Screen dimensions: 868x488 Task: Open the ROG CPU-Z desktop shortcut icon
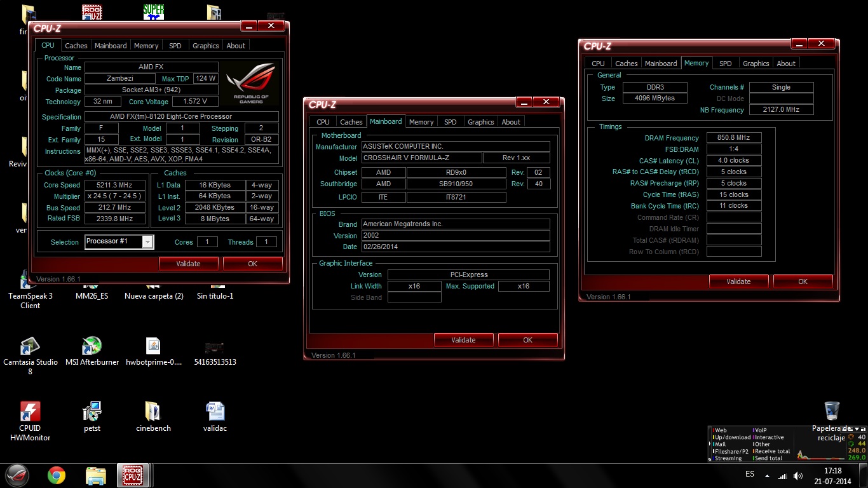point(92,11)
